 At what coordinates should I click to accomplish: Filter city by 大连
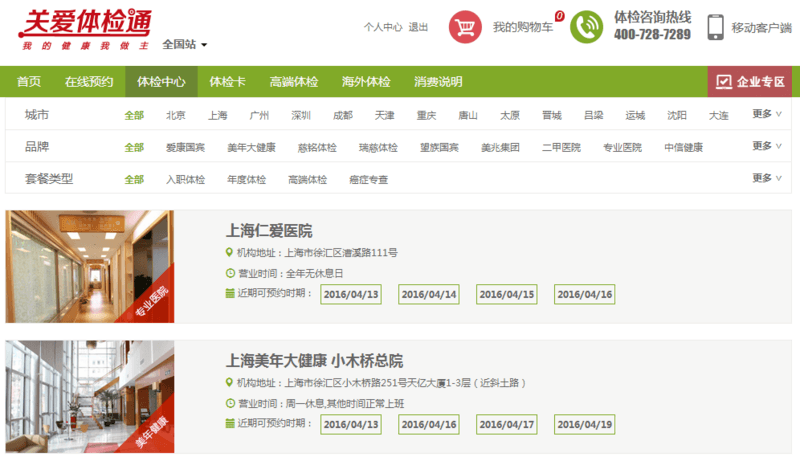click(719, 115)
